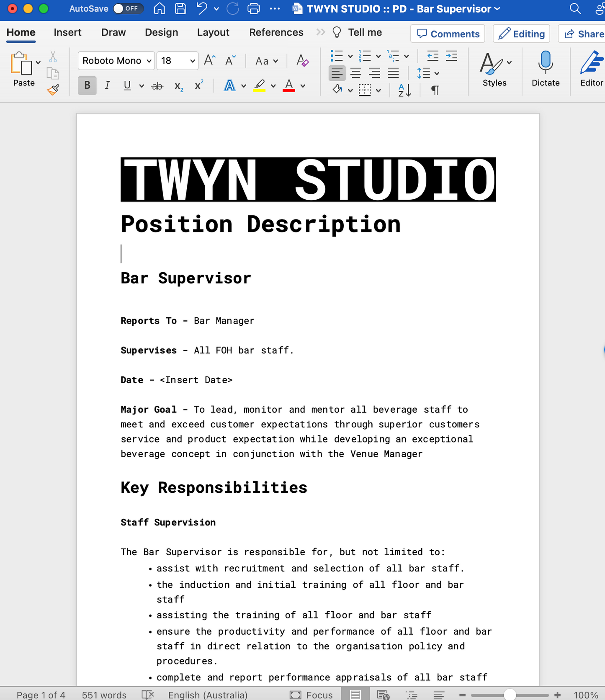The height and width of the screenshot is (700, 605).
Task: Toggle Center paragraph alignment
Action: tap(356, 73)
